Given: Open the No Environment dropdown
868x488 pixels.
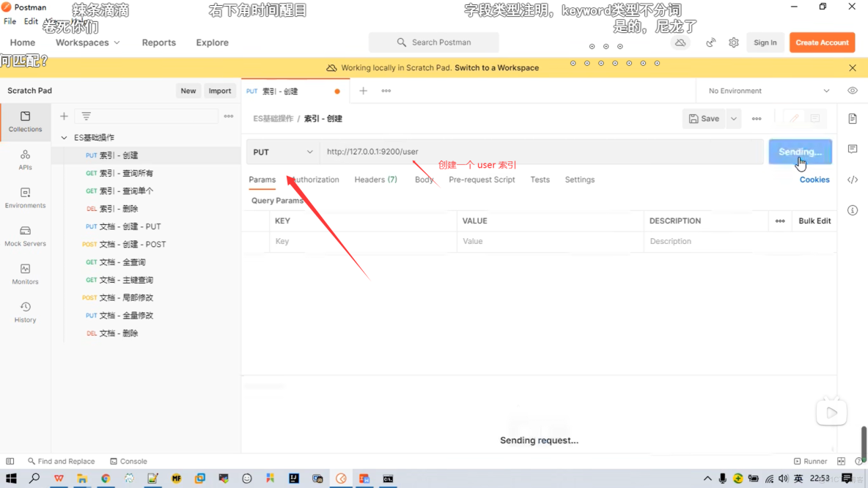Looking at the screenshot, I should coord(766,90).
